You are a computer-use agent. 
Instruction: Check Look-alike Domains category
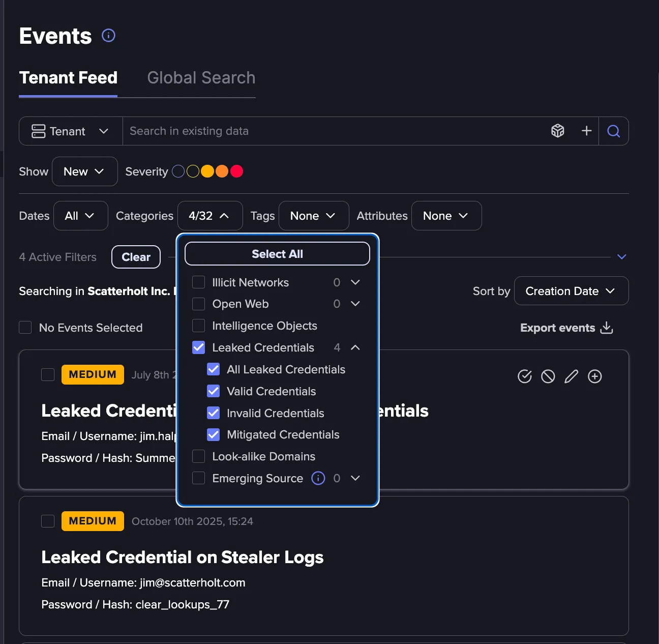click(199, 456)
